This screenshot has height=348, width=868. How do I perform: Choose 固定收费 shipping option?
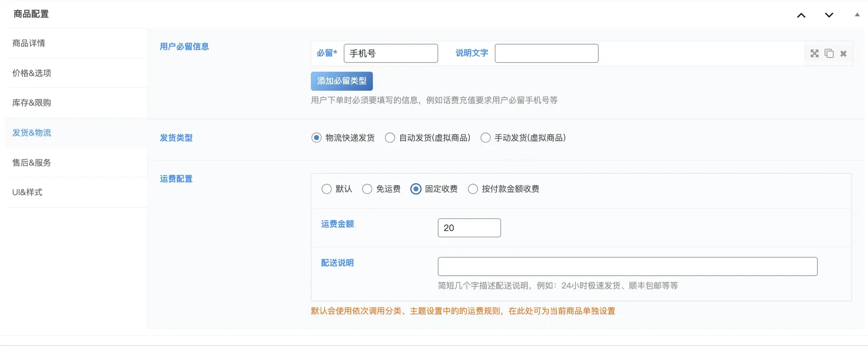[416, 189]
